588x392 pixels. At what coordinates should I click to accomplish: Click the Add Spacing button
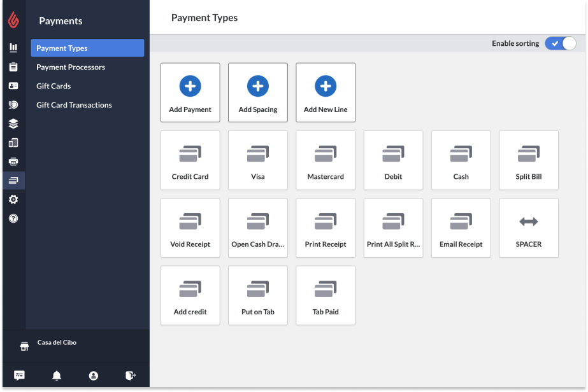258,92
